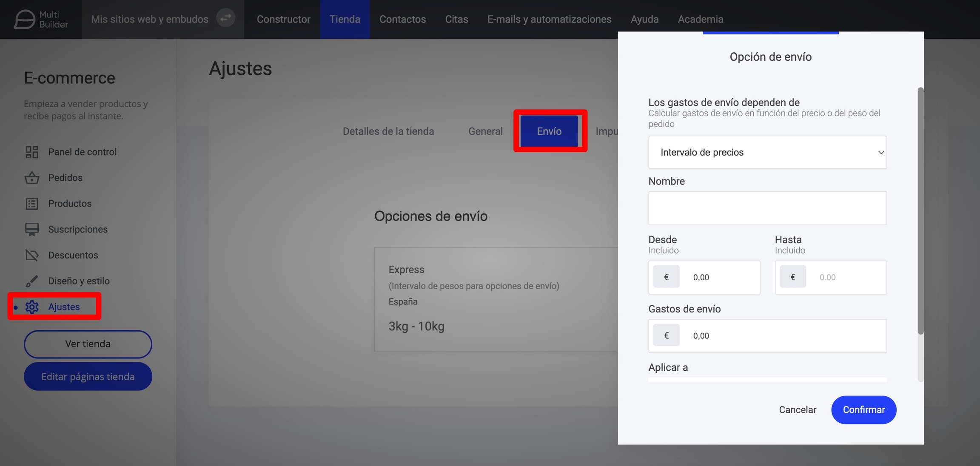Image resolution: width=980 pixels, height=466 pixels.
Task: Open Contactos in the top menu
Action: (x=402, y=19)
